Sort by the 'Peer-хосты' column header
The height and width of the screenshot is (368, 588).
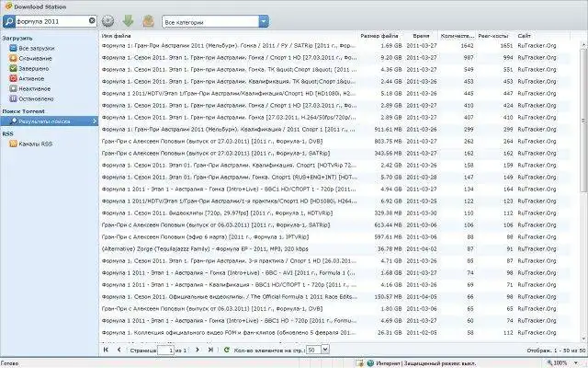(493, 36)
